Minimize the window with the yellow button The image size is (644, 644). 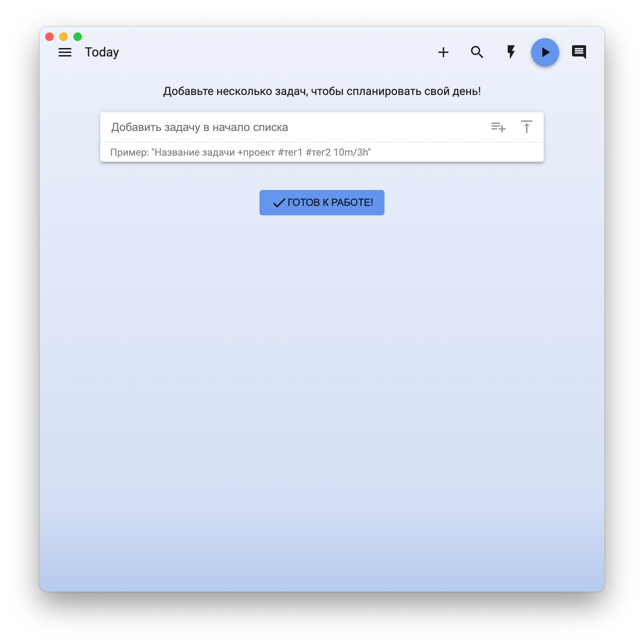click(64, 37)
